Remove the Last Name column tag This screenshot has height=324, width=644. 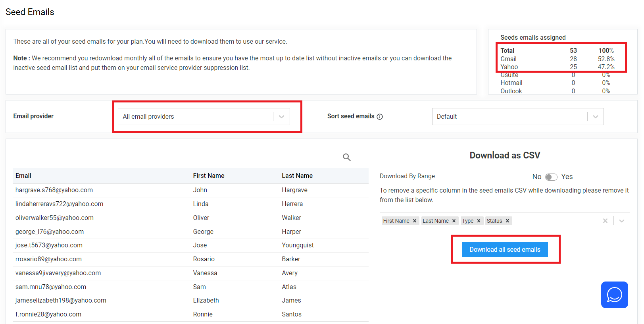pyautogui.click(x=454, y=221)
